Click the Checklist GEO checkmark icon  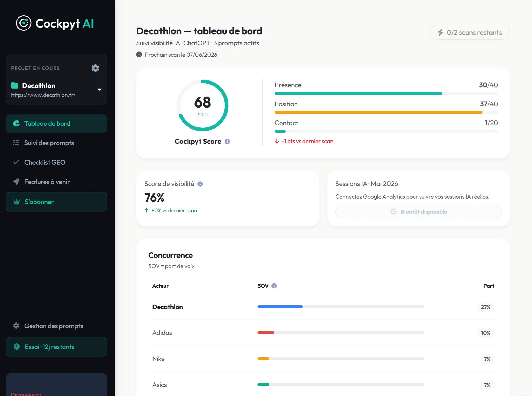click(16, 162)
